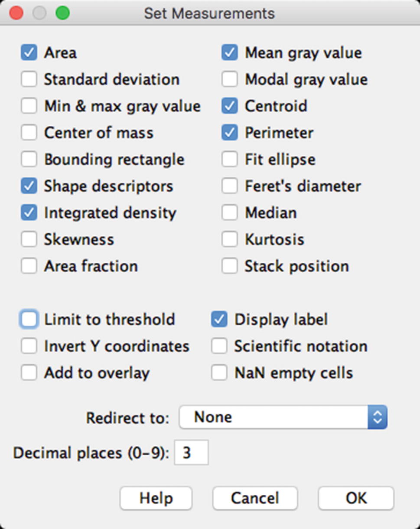Enable Feret's diameter checkbox
This screenshot has height=529, width=420.
(230, 186)
